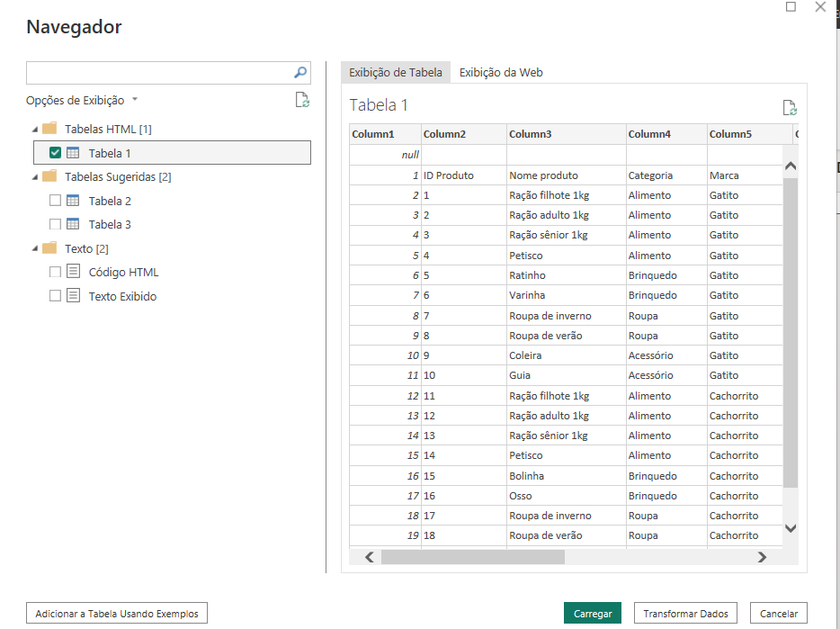
Task: Click the horizontal scrollbar thumb in preview
Action: (x=473, y=557)
